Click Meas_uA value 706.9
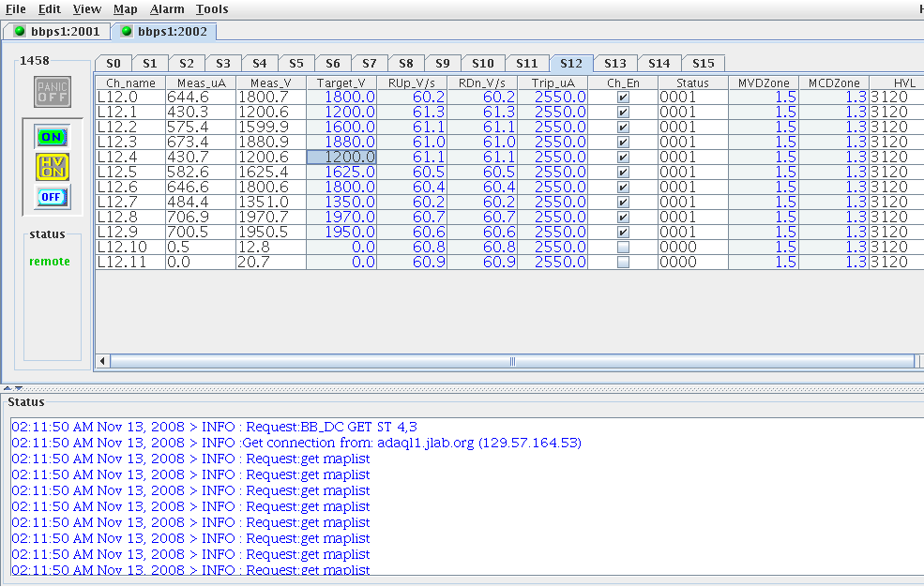924x587 pixels. point(202,218)
